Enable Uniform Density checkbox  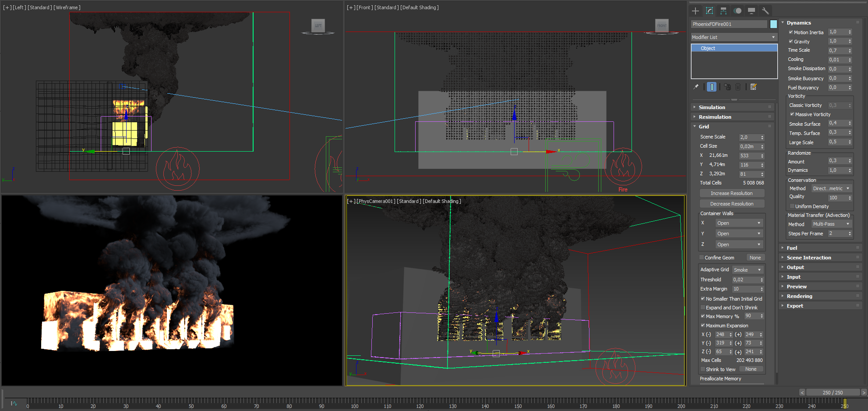pos(792,206)
